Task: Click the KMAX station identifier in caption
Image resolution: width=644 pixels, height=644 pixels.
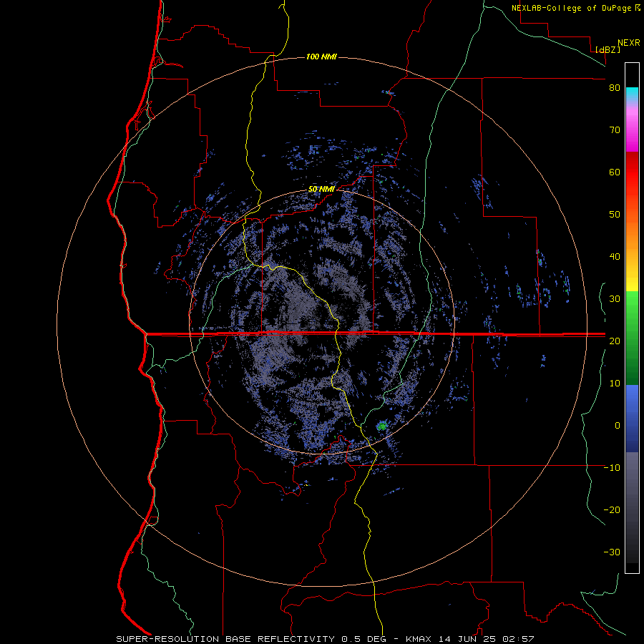Action: 419,639
